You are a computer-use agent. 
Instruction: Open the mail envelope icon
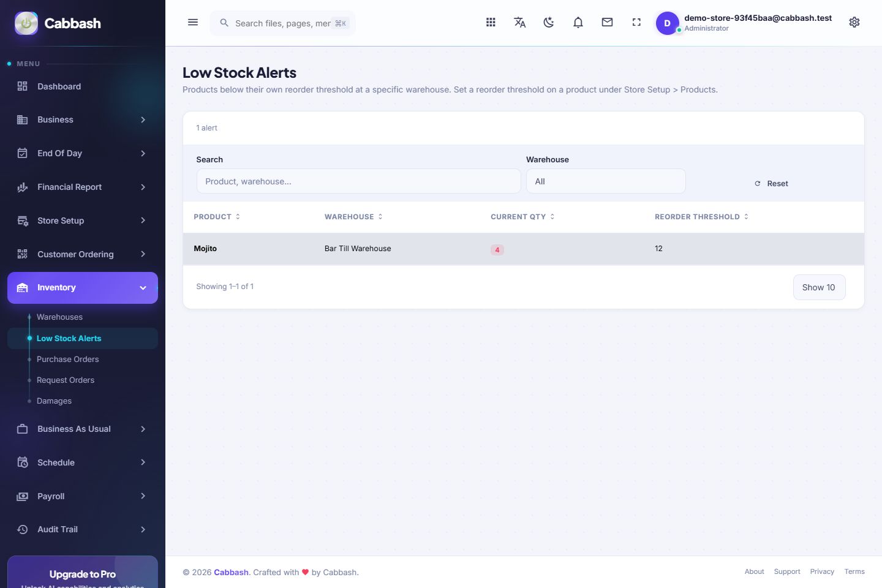point(607,23)
